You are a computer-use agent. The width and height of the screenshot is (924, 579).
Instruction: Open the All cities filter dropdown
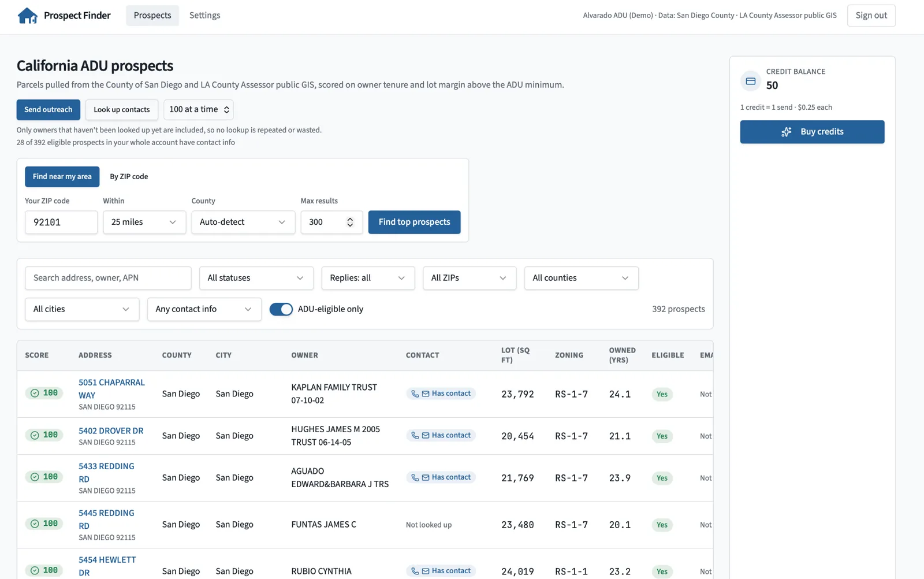pyautogui.click(x=82, y=309)
